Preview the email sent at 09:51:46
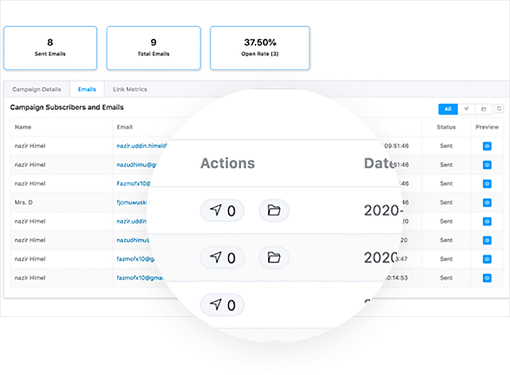The width and height of the screenshot is (510, 375). point(487,146)
